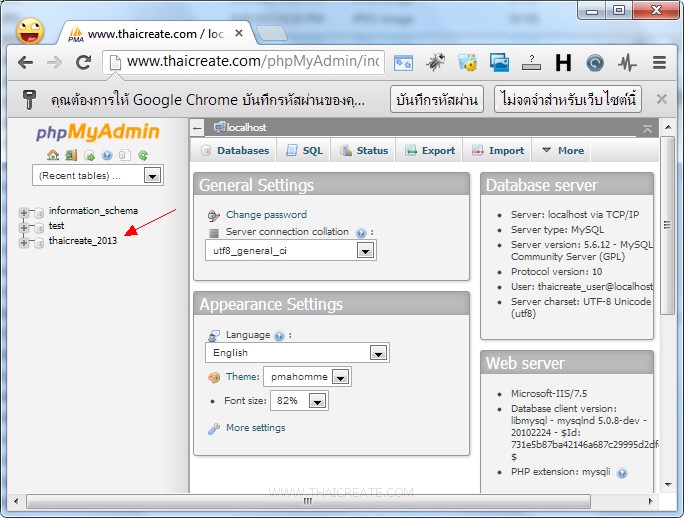684x518 pixels.
Task: Switch to the Status tab
Action: pos(363,151)
